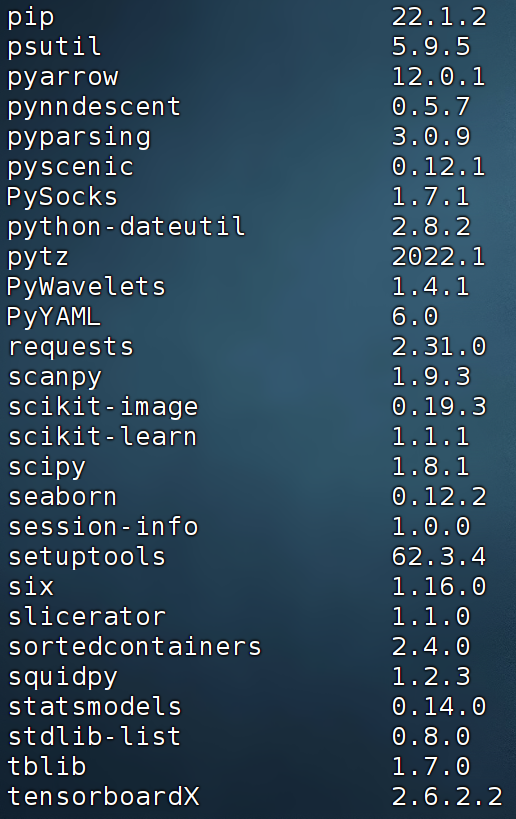Click the pynndescent version 0.5.7
Screen dimensions: 516x819
[x=431, y=107]
